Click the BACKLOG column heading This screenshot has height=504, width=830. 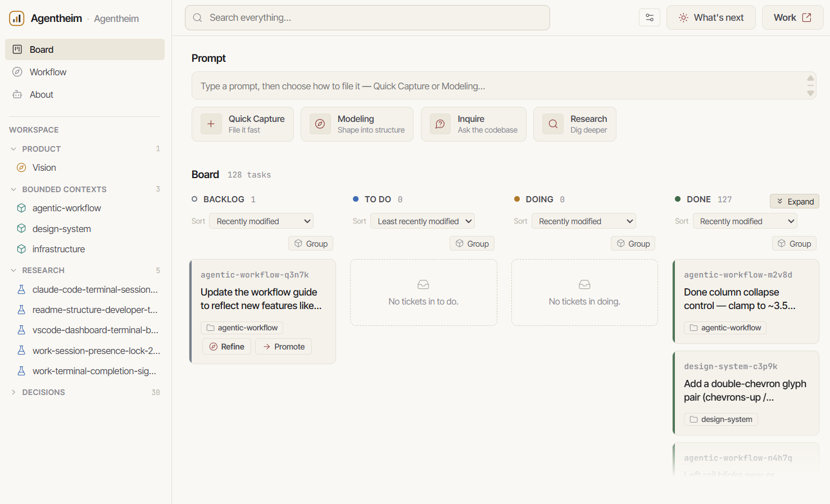224,199
